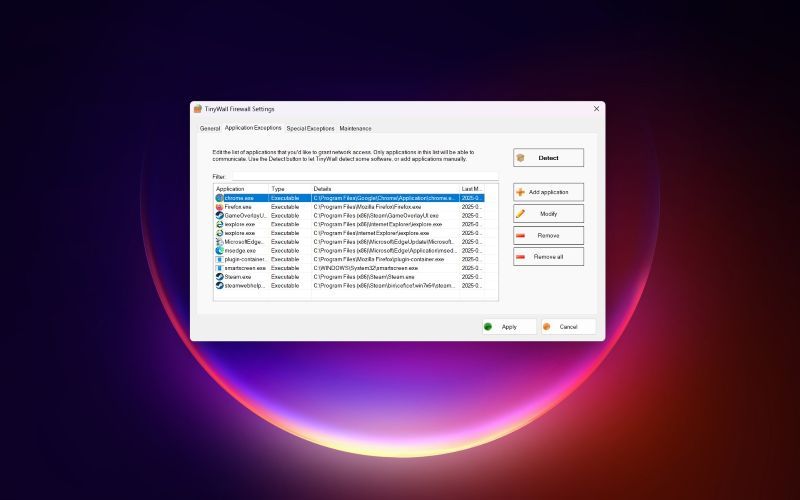Click the Firefox.exe application icon
Screen dimensions: 800x500
[219, 207]
